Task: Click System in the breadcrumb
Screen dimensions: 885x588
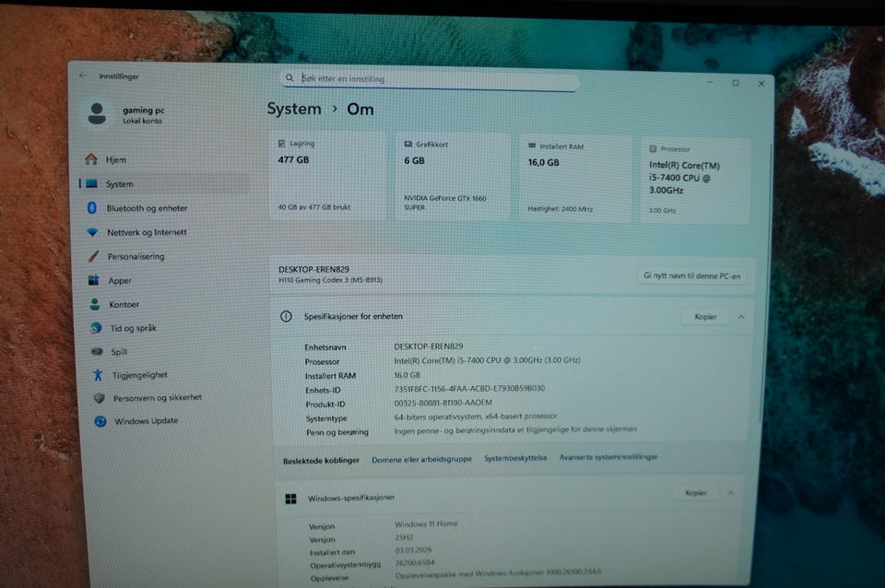Action: point(294,109)
